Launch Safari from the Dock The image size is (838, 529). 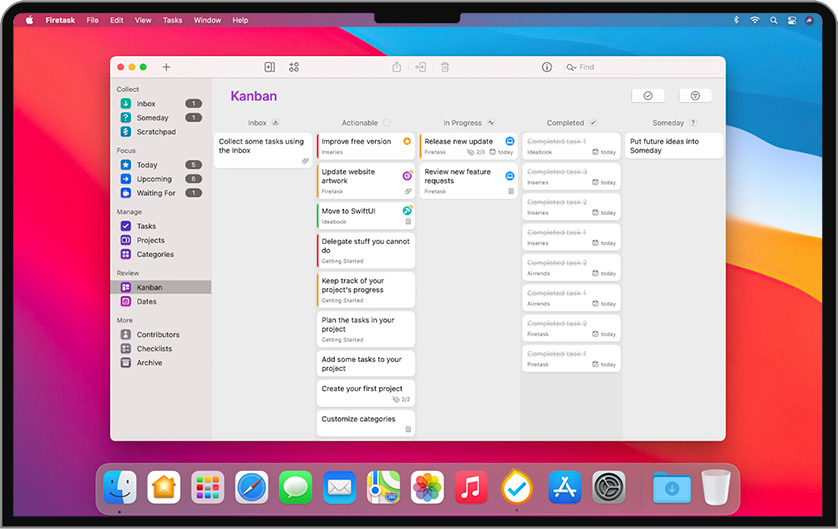252,487
